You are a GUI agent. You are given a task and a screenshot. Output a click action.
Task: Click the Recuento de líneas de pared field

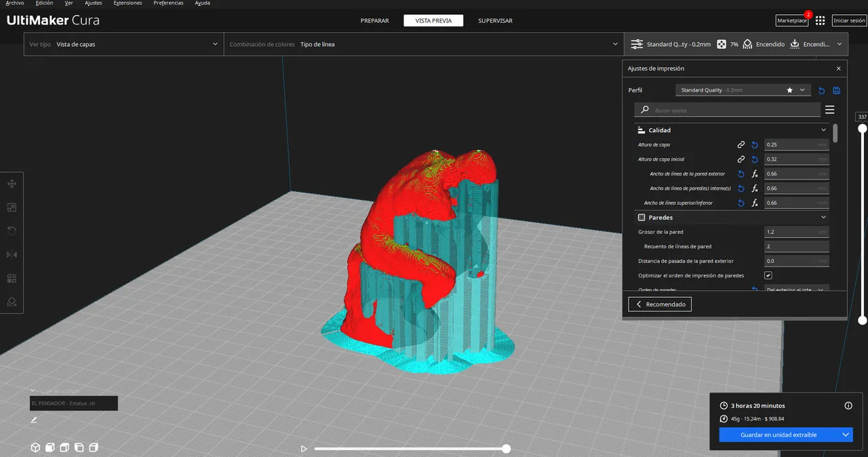[797, 246]
